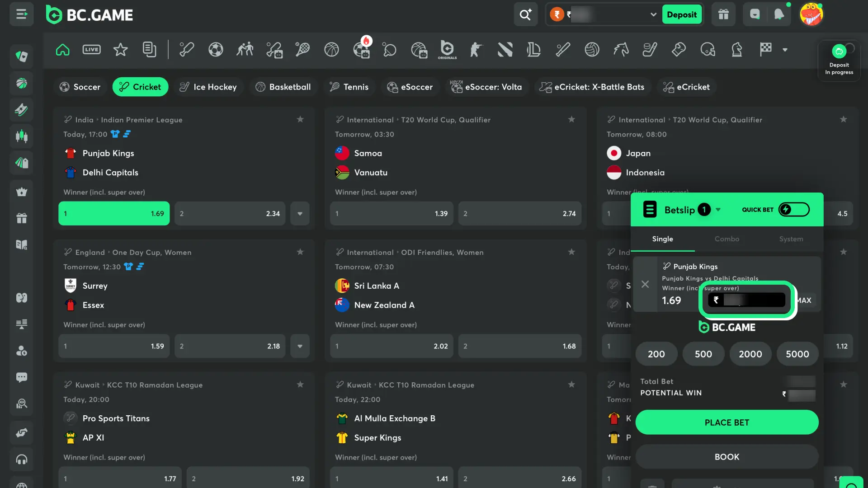Viewport: 868px width, 488px height.
Task: Open the BC.GAME logo home link
Action: click(90, 15)
